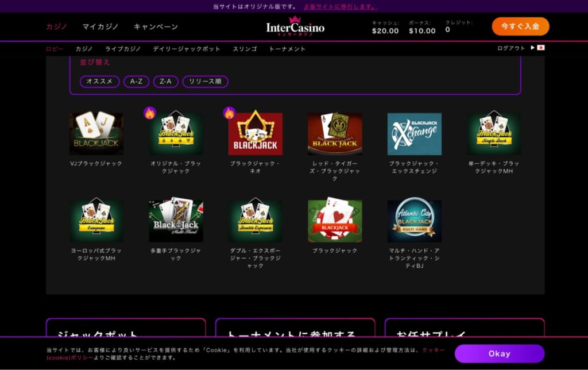Open the マイカジノ menu item
The width and height of the screenshot is (588, 370).
[100, 26]
